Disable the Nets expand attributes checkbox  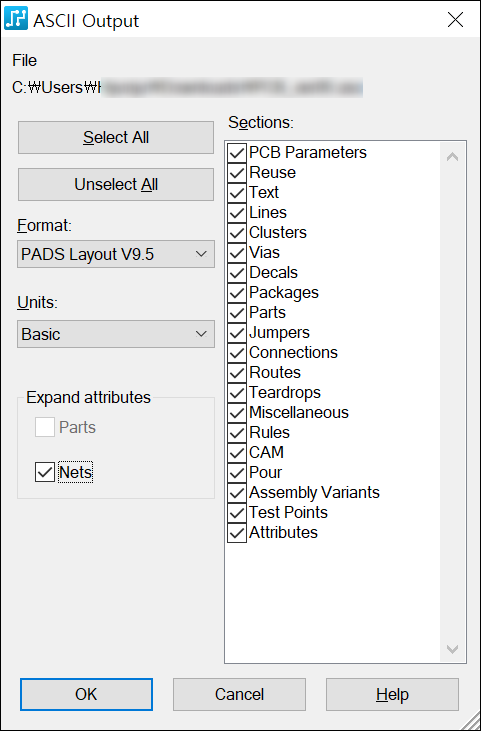(x=45, y=472)
